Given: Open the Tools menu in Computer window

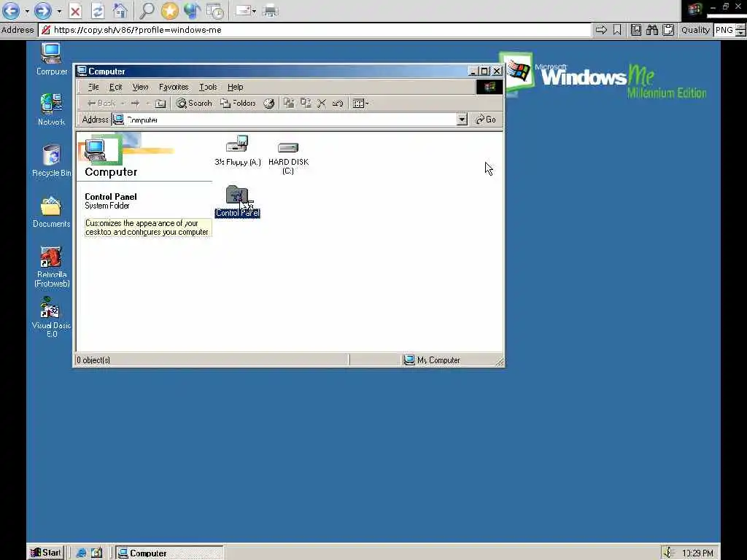Looking at the screenshot, I should (x=208, y=87).
